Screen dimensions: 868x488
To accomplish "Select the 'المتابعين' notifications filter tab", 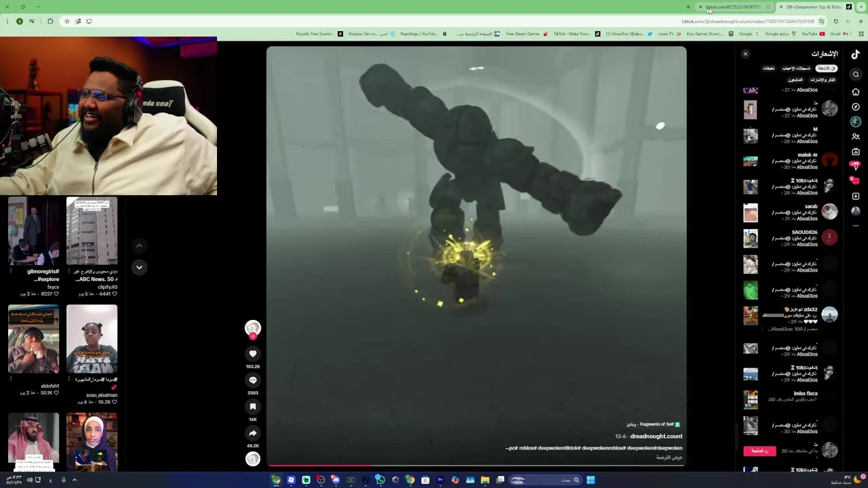I will pos(795,80).
